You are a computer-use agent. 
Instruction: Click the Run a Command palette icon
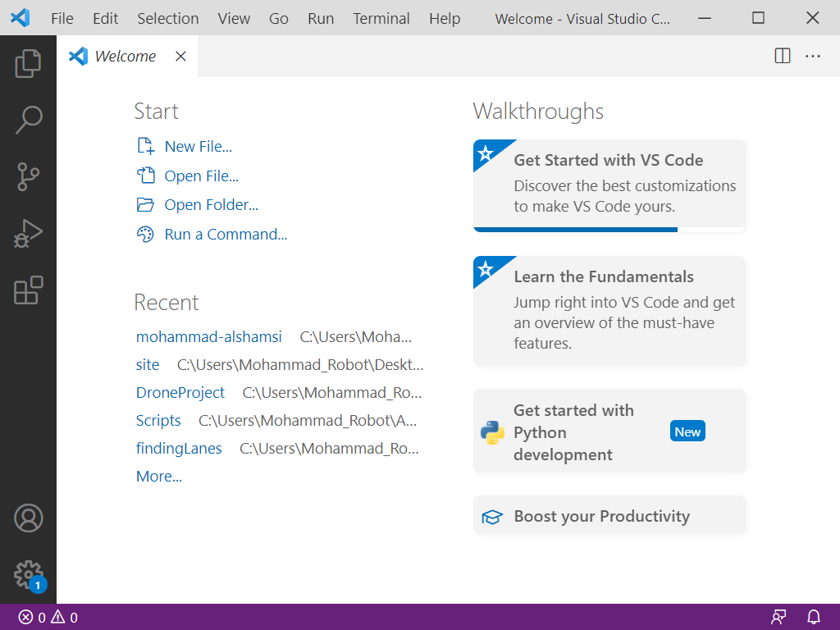[145, 234]
